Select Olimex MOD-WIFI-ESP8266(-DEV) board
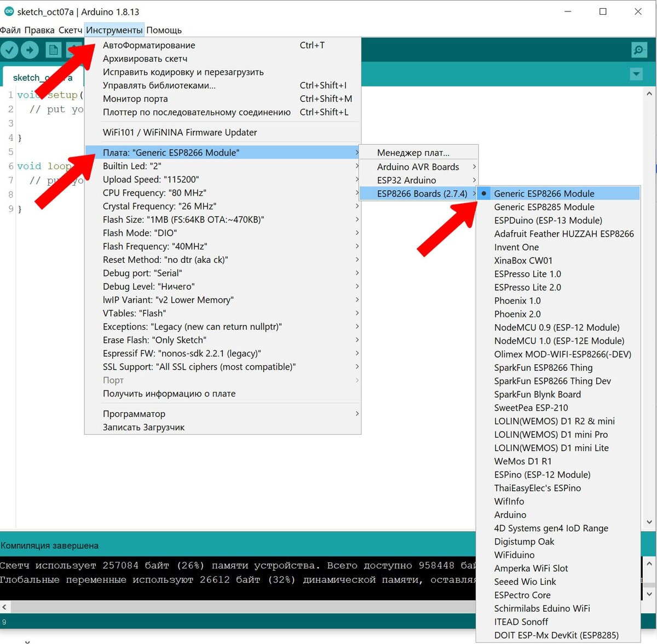 click(x=558, y=354)
